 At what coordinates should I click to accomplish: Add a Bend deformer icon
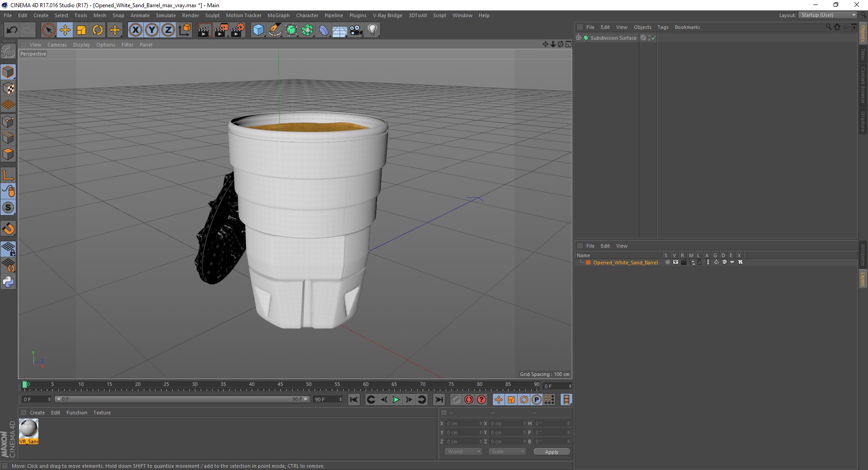[324, 30]
